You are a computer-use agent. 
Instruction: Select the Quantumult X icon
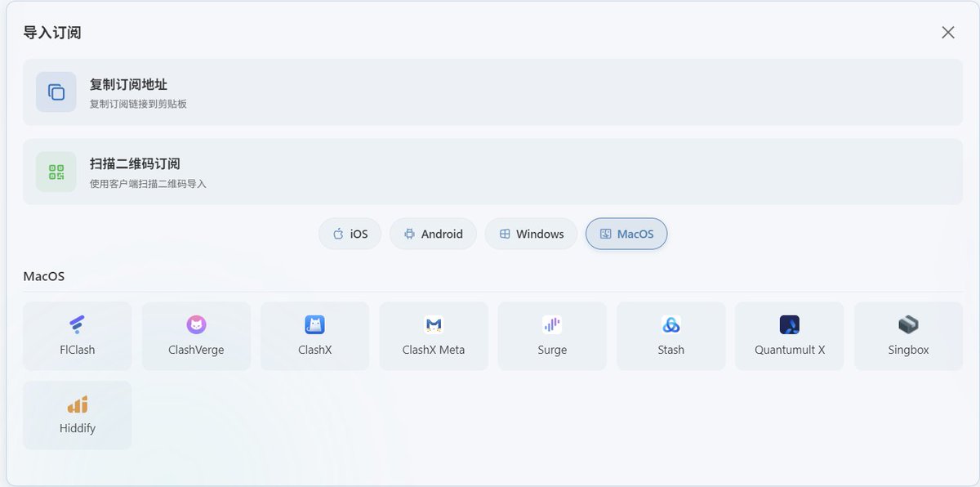[790, 324]
